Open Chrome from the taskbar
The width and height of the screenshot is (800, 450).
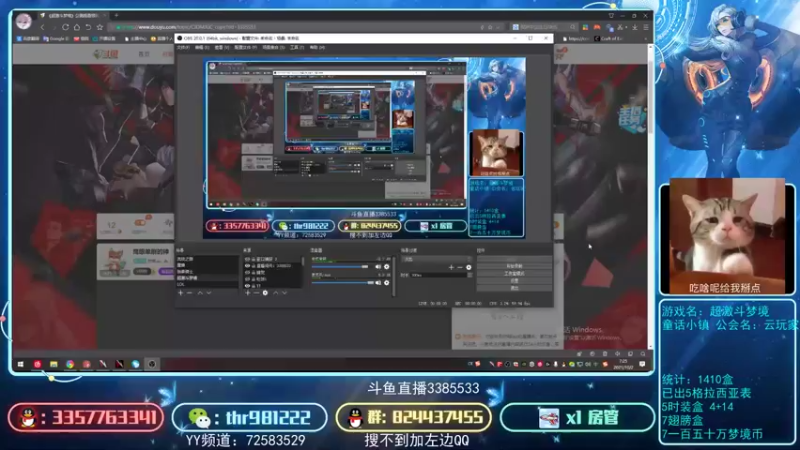(x=70, y=364)
